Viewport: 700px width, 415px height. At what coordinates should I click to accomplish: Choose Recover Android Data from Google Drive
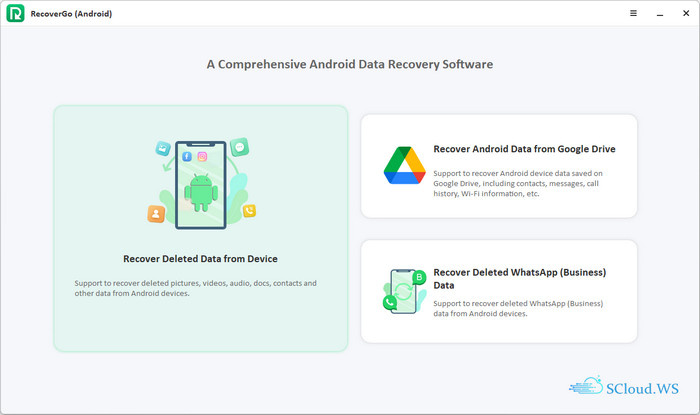(524, 149)
